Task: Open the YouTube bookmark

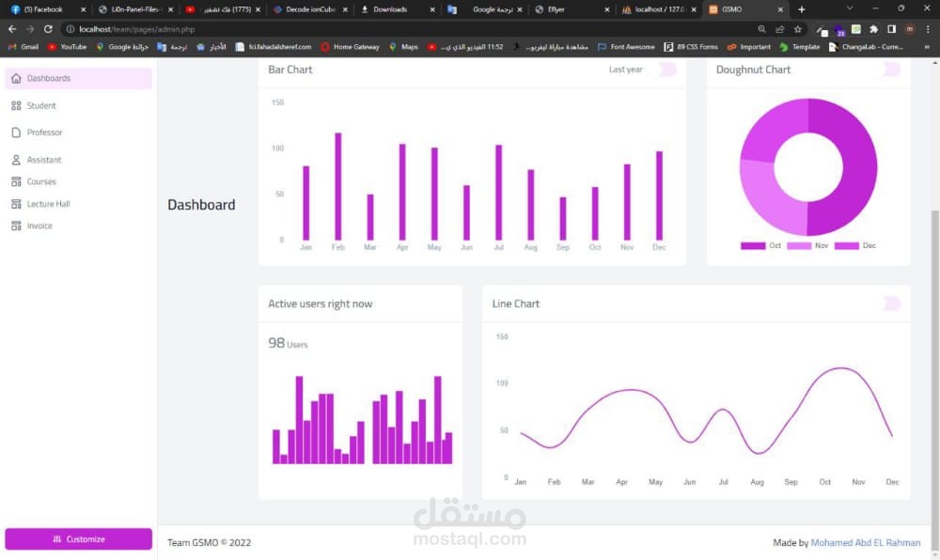Action: pyautogui.click(x=67, y=47)
